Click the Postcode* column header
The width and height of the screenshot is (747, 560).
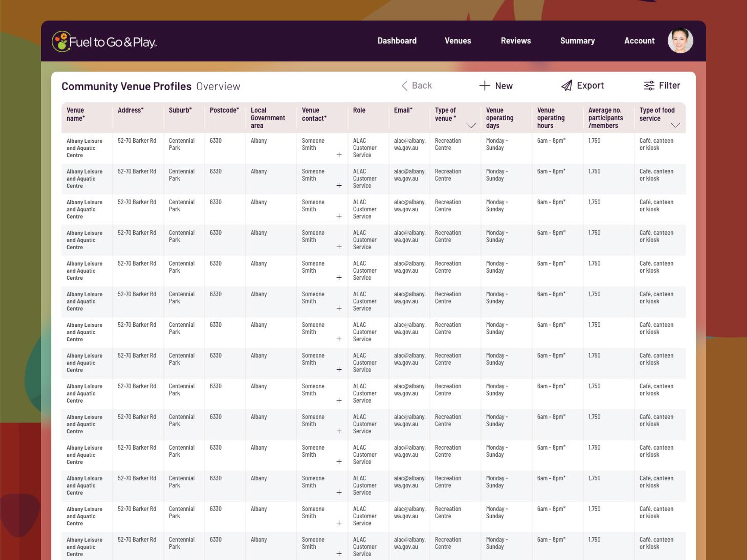click(x=224, y=110)
